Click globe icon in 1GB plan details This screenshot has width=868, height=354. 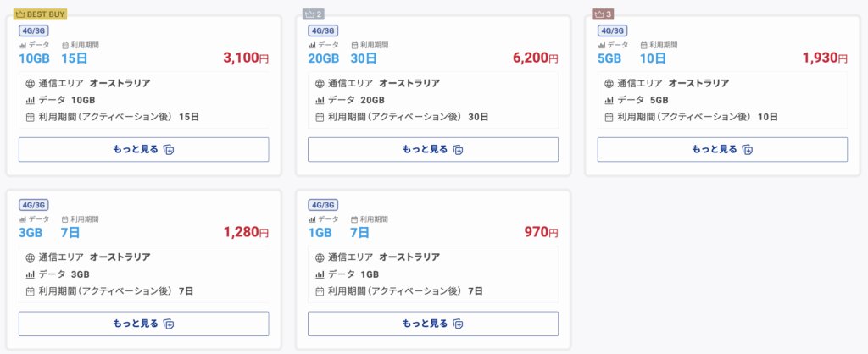[320, 257]
